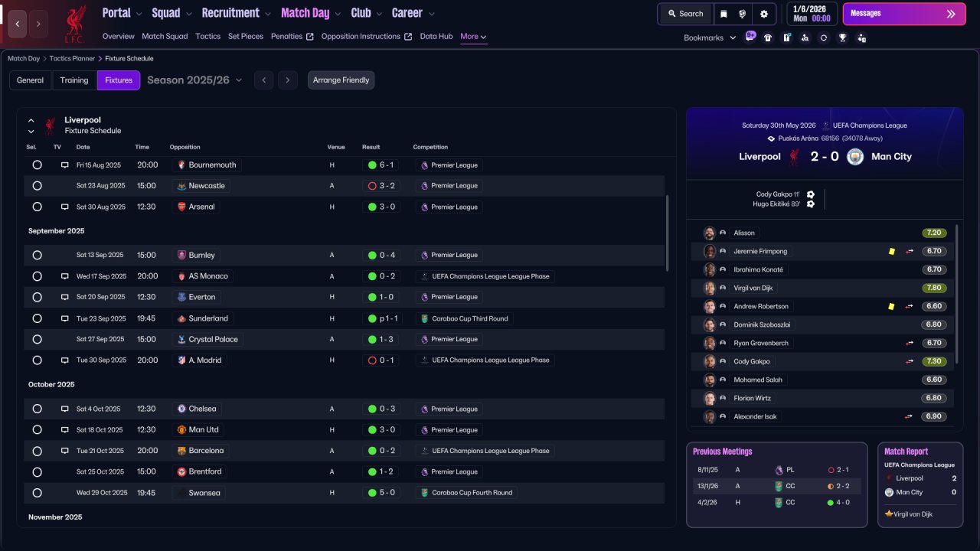Click the external-link icon next to Opposition Instructions

point(408,37)
